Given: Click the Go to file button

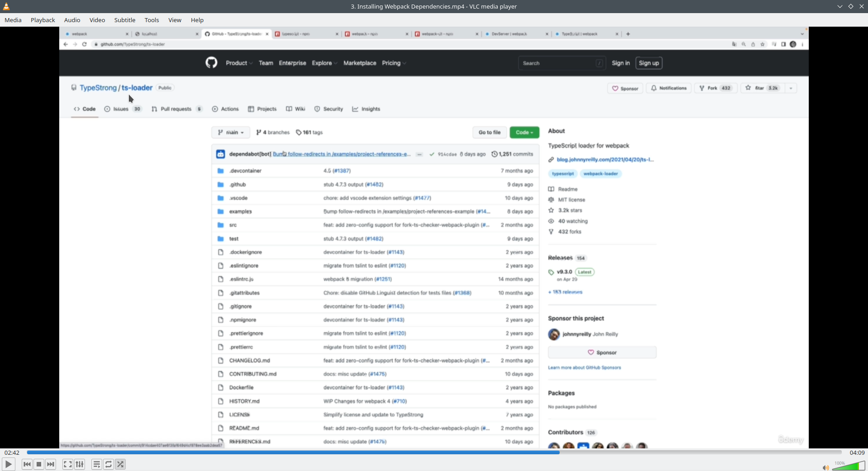Looking at the screenshot, I should pos(490,132).
